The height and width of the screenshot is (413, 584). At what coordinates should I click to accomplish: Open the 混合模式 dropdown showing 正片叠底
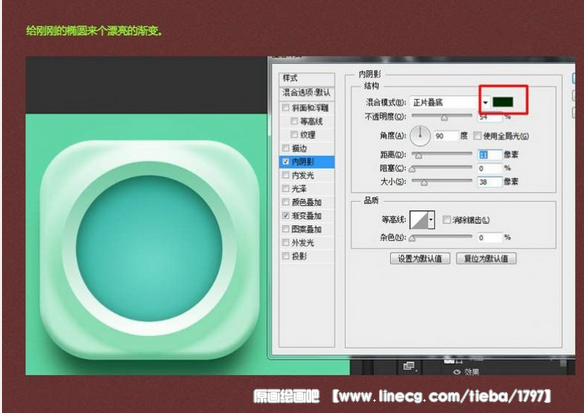(450, 102)
